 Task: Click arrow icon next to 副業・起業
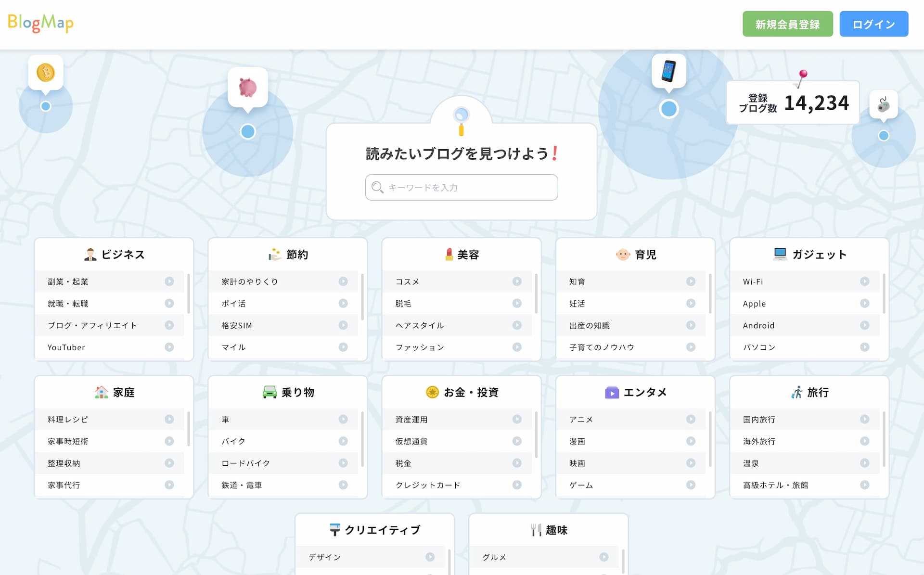point(169,281)
